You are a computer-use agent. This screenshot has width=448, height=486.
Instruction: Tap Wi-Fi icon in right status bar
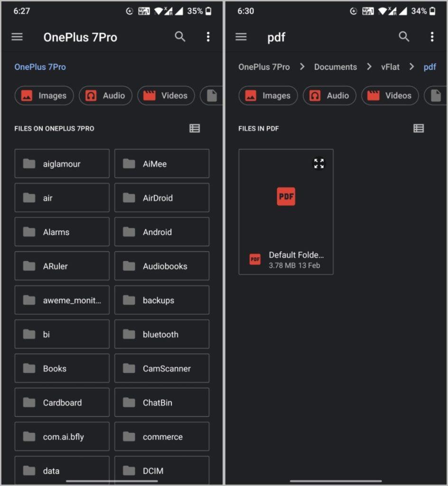[383, 11]
